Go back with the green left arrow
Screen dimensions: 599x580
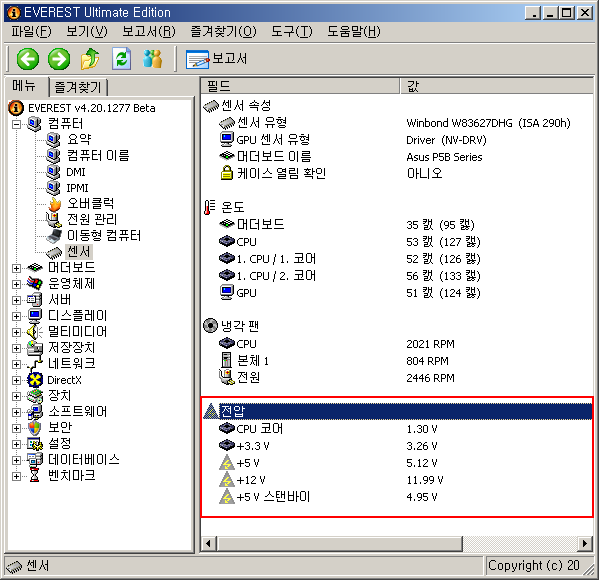(x=28, y=59)
